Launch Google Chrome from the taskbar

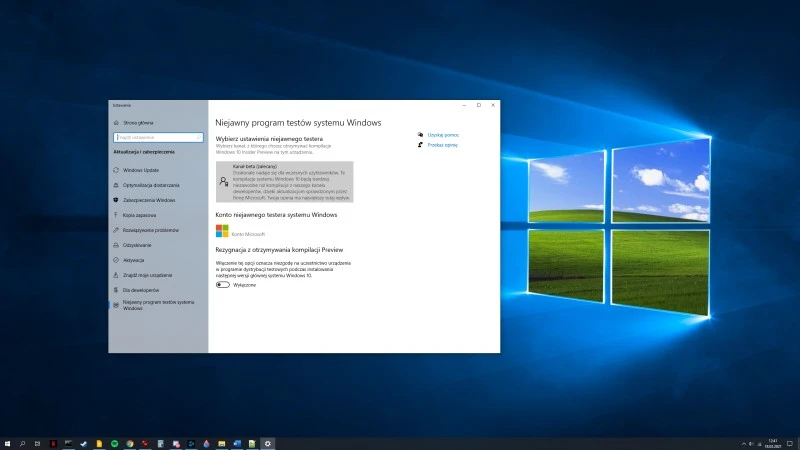pos(130,444)
